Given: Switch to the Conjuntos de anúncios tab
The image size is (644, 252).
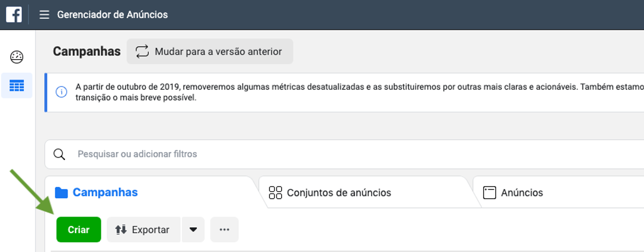Looking at the screenshot, I should pos(365,192).
